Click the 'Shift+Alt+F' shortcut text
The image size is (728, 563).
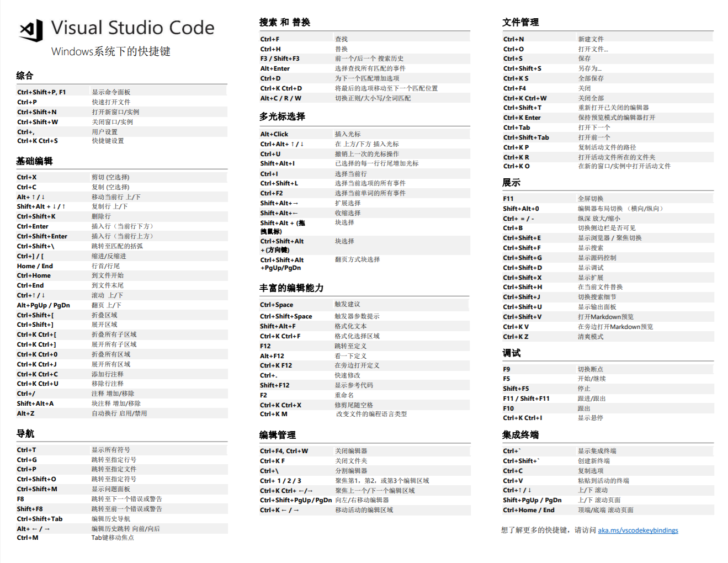click(278, 326)
